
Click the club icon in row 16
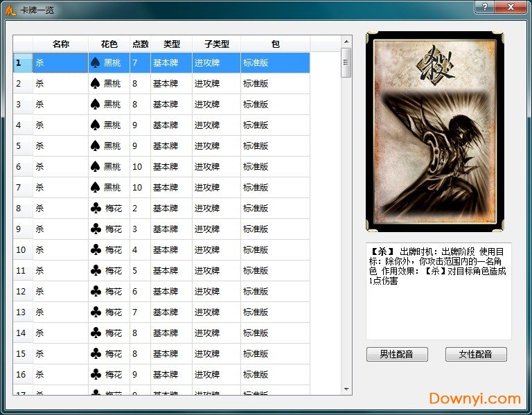(x=96, y=375)
